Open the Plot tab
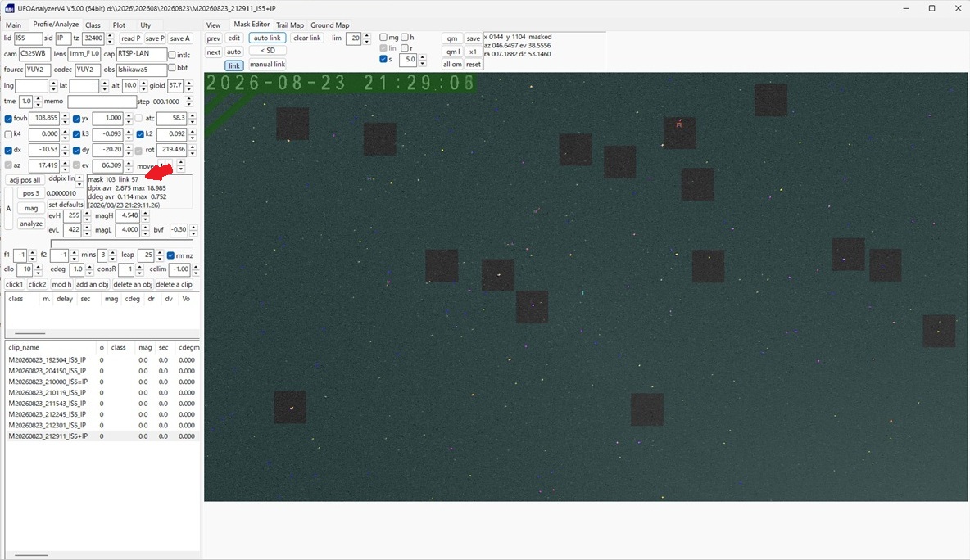This screenshot has height=560, width=970. 119,25
